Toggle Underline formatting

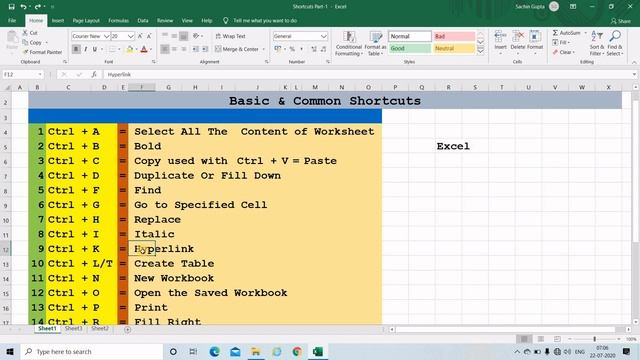[x=95, y=49]
